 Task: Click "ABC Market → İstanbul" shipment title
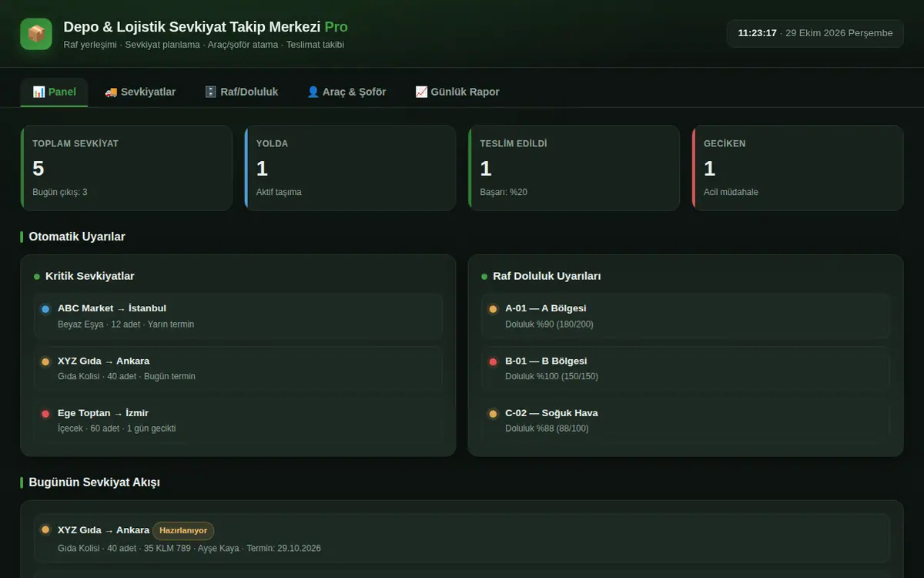tap(112, 308)
